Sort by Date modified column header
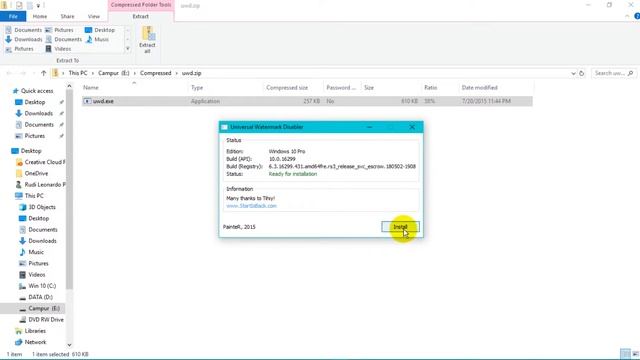640x360 pixels. click(480, 88)
